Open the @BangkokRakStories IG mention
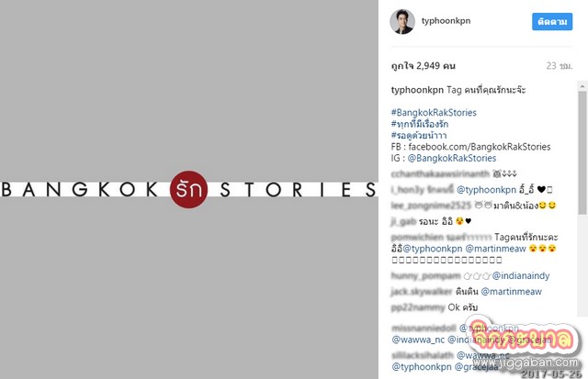588x379 pixels. pos(451,158)
